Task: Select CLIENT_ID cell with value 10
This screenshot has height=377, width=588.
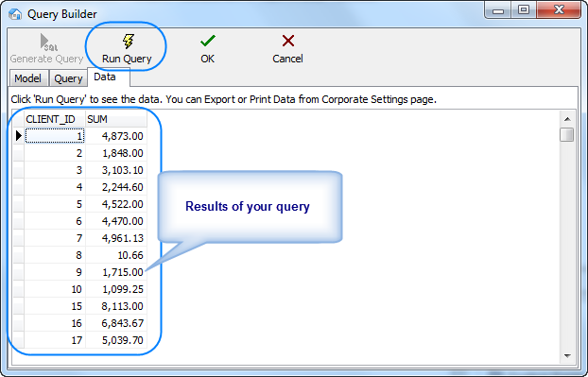Action: tap(55, 289)
